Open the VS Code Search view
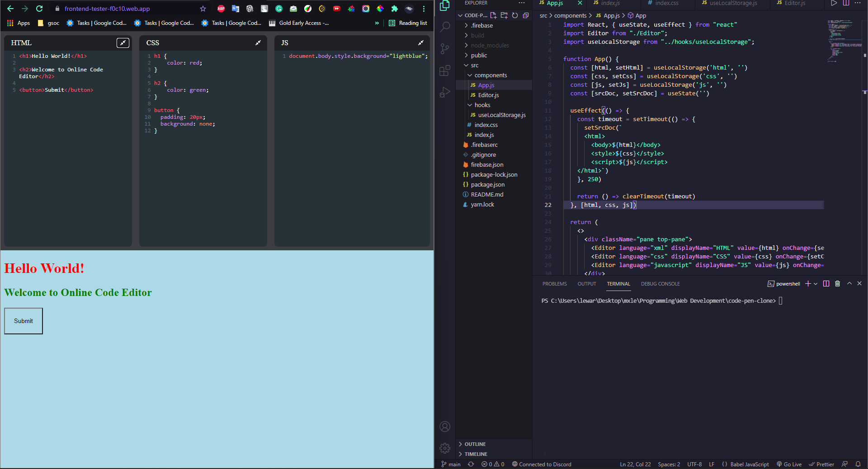868x469 pixels. pyautogui.click(x=445, y=27)
